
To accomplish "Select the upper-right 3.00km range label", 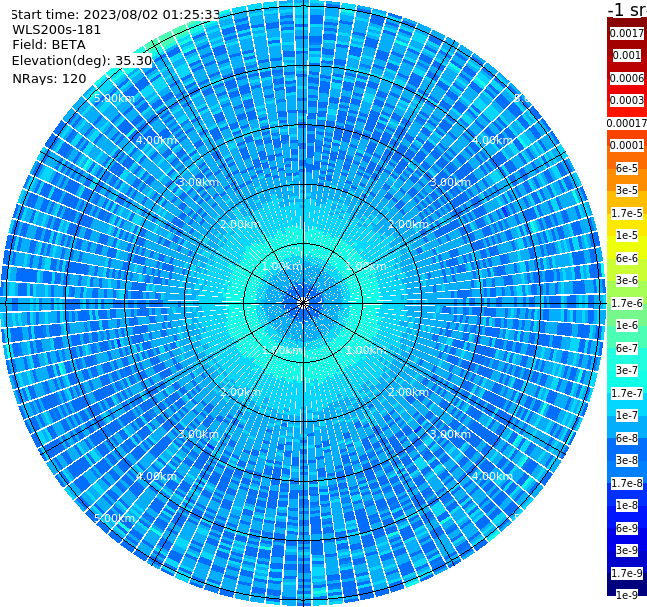I will pos(450,182).
